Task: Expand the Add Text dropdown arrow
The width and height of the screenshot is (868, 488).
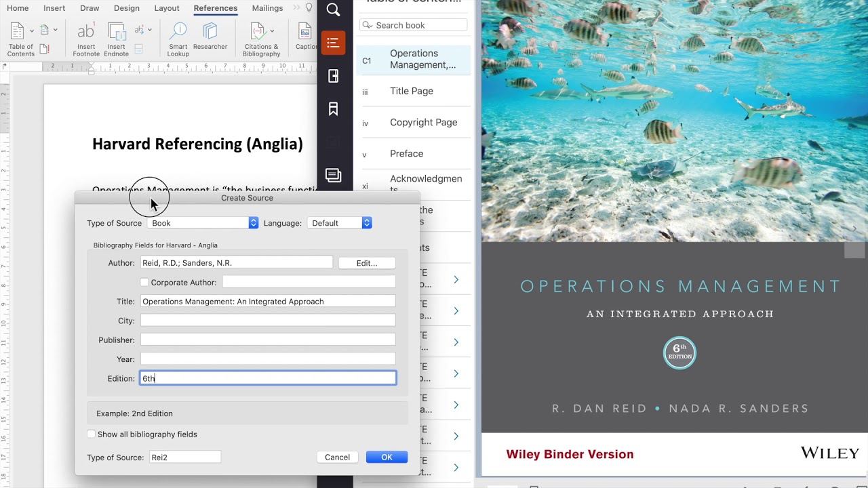Action: click(55, 30)
